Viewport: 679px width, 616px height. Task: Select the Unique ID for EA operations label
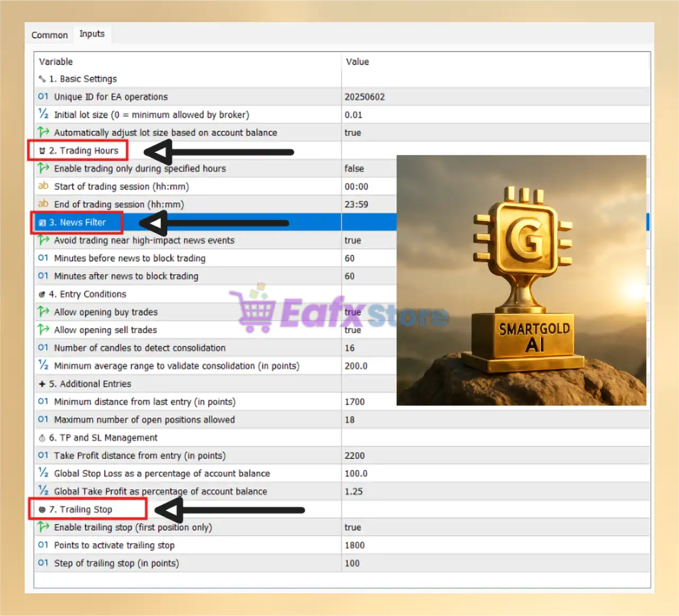tap(111, 97)
